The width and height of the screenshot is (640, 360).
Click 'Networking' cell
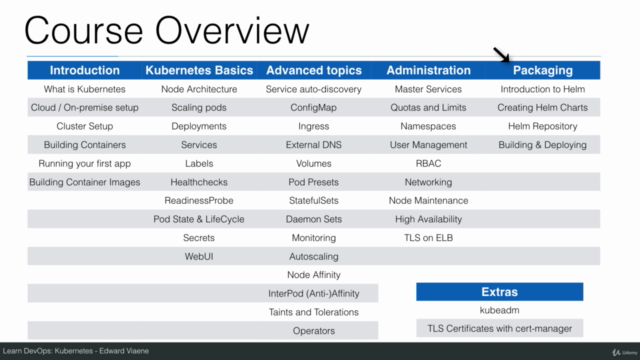coord(428,182)
